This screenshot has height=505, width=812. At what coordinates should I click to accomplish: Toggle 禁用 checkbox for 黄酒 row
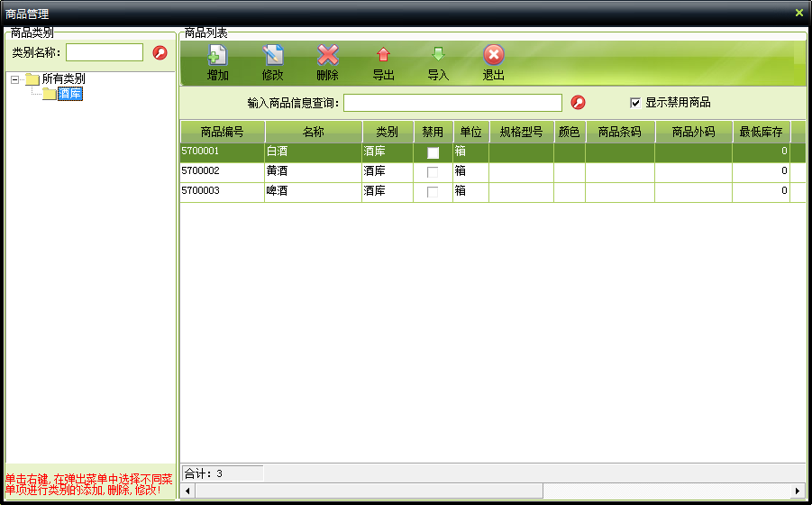[433, 171]
